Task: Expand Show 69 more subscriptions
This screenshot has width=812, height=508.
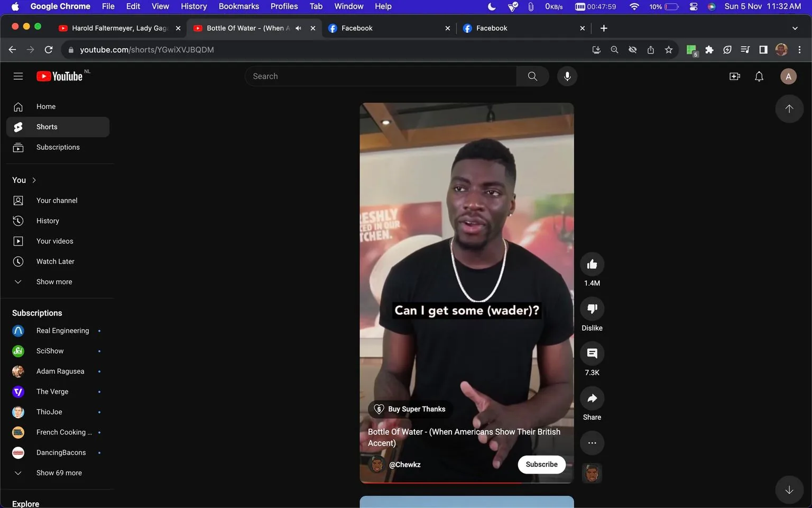Action: tap(59, 473)
